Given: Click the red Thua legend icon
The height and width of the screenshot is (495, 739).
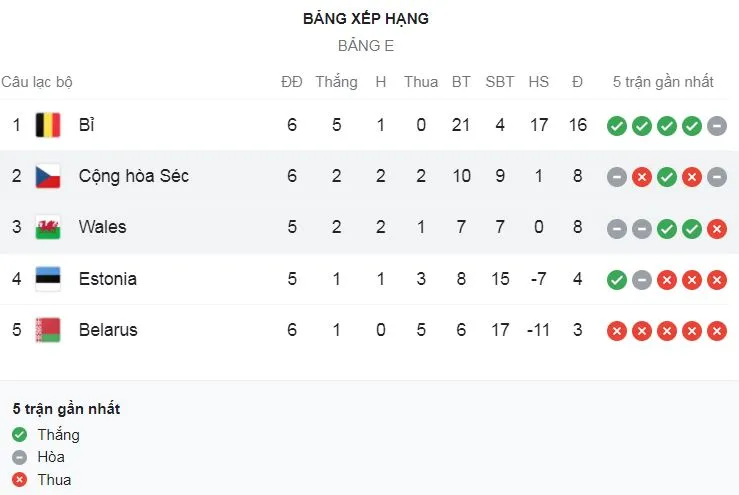Looking at the screenshot, I should pyautogui.click(x=20, y=480).
